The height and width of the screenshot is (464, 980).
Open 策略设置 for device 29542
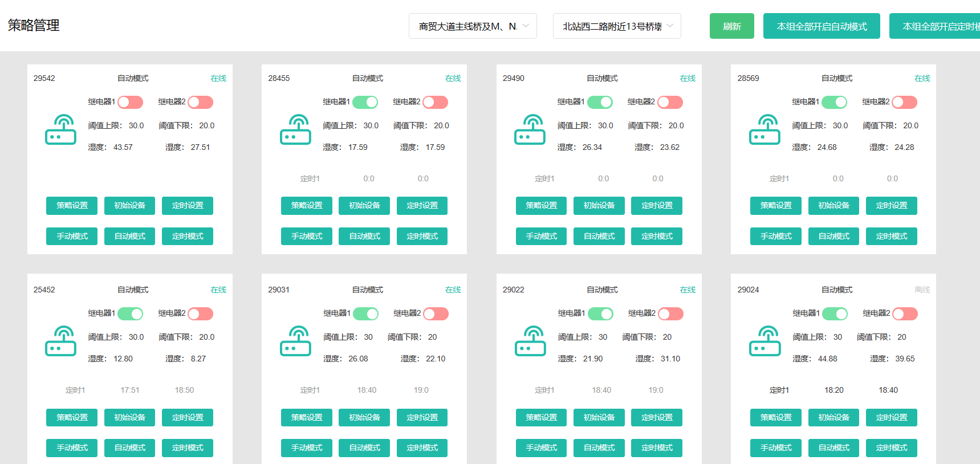click(72, 206)
